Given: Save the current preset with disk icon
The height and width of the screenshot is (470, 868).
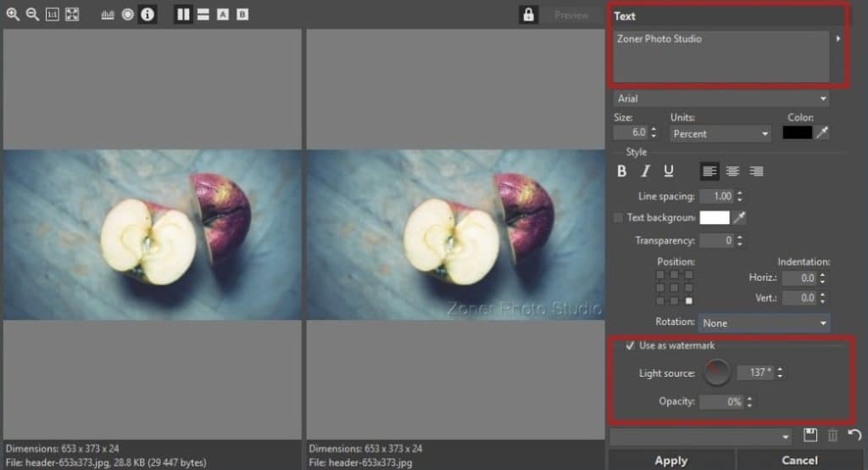Looking at the screenshot, I should tap(810, 435).
